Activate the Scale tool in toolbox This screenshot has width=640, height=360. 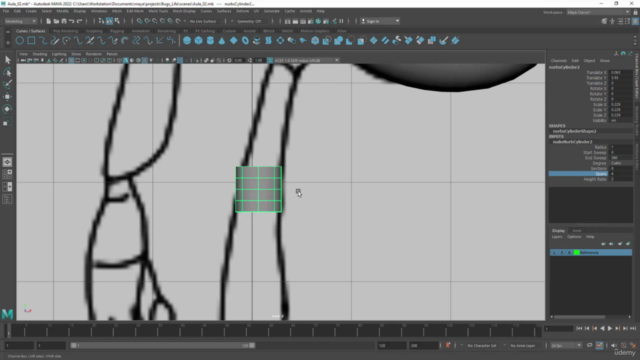[x=7, y=122]
